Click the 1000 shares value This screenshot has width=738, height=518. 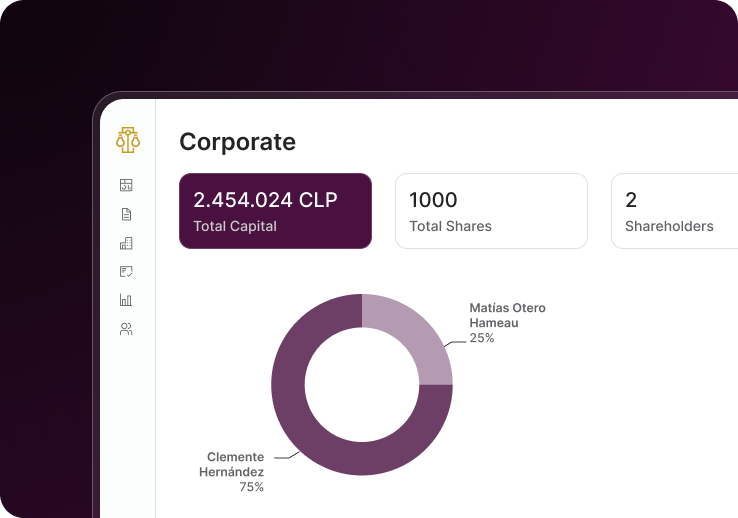tap(433, 200)
